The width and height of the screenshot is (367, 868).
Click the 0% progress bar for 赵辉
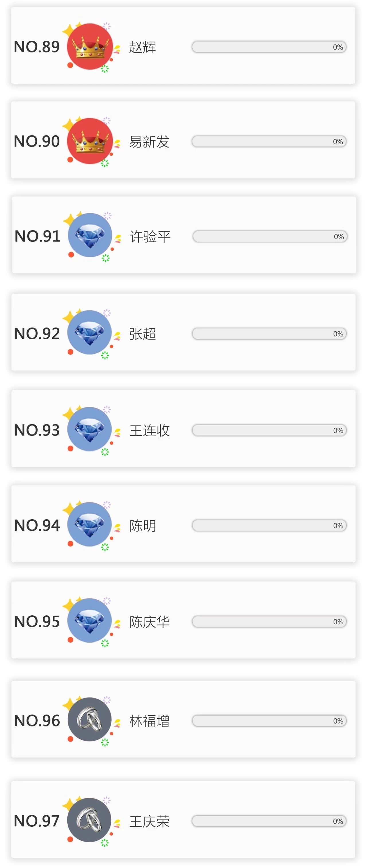pyautogui.click(x=269, y=47)
